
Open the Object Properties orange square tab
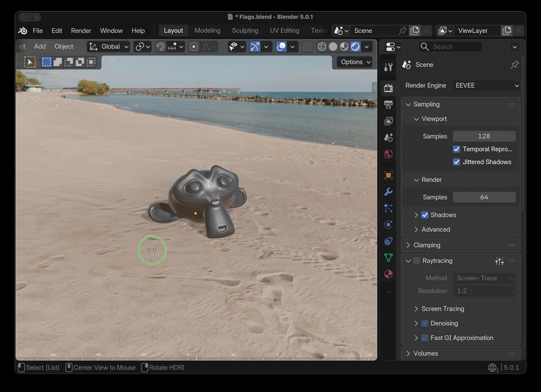(388, 175)
